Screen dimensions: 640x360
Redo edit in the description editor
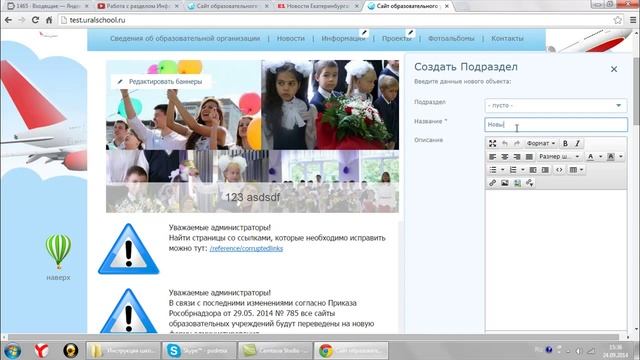pos(517,143)
